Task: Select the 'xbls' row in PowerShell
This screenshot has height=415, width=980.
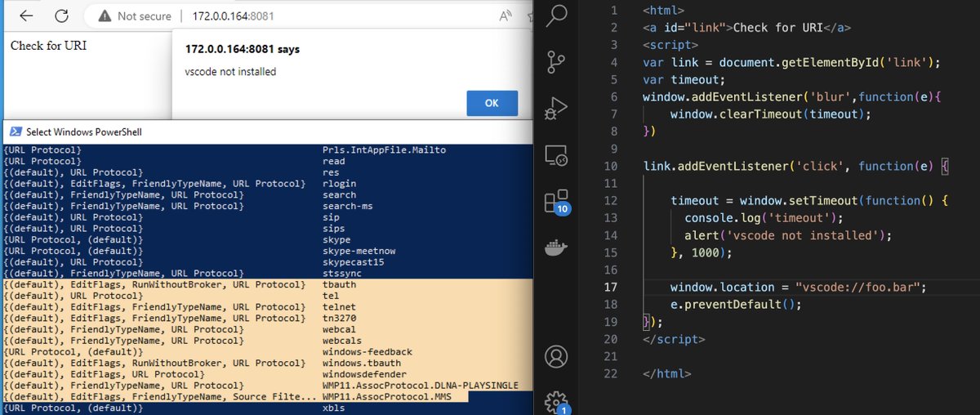Action: (174, 408)
